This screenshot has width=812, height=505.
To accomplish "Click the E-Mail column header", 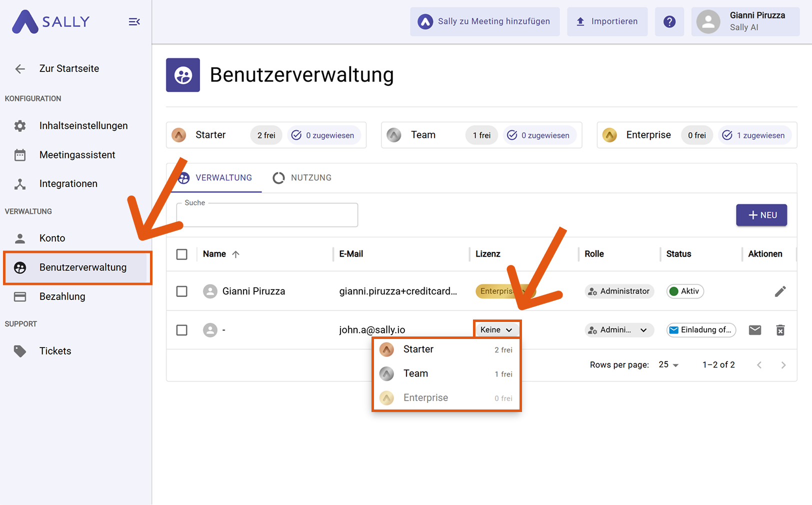I will coord(351,254).
